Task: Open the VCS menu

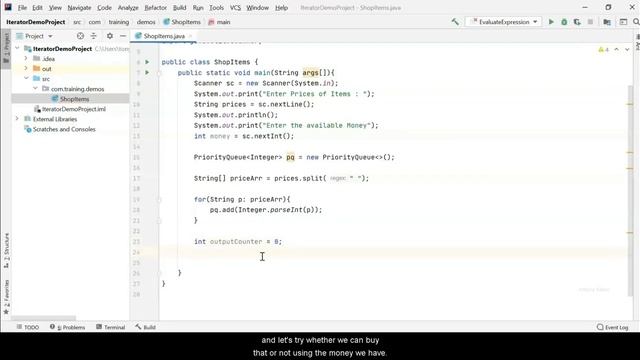Action: (x=235, y=7)
